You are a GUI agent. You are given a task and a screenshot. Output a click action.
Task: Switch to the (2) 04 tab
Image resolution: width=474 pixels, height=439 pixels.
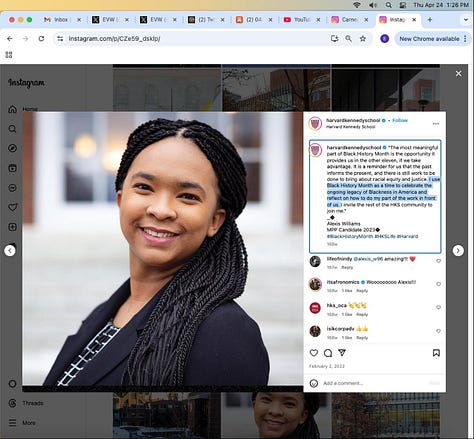tap(254, 20)
